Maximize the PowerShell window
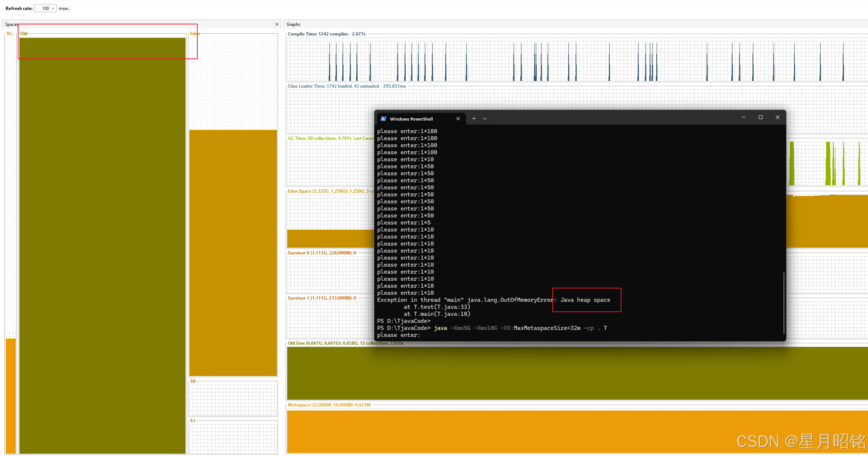Image resolution: width=868 pixels, height=456 pixels. (760, 117)
